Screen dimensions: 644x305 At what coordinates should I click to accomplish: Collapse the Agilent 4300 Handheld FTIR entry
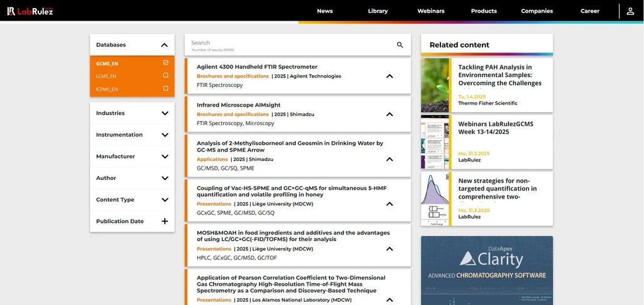(x=389, y=76)
